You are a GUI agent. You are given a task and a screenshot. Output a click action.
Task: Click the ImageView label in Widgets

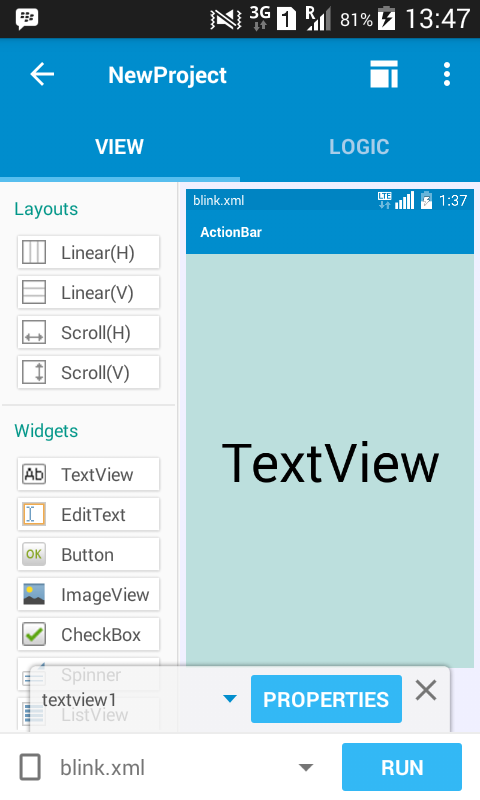[x=105, y=595]
